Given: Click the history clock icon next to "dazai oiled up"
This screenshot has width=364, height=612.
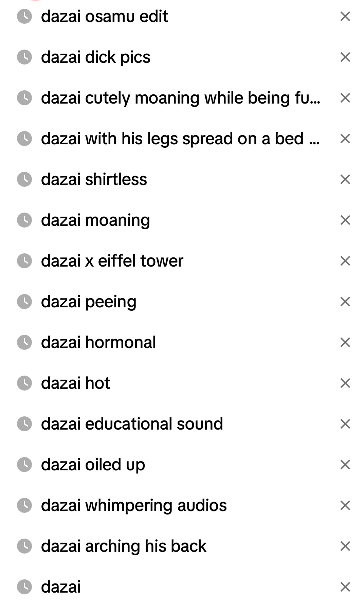Looking at the screenshot, I should pyautogui.click(x=24, y=465).
